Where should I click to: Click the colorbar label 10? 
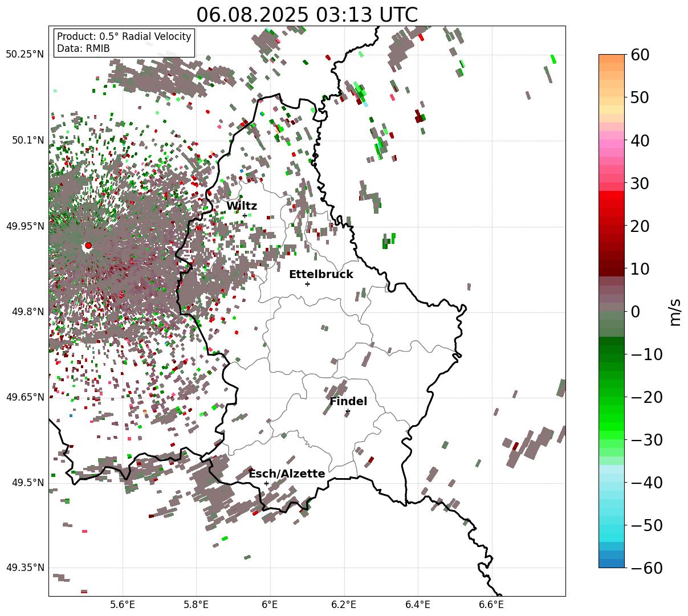click(x=639, y=269)
